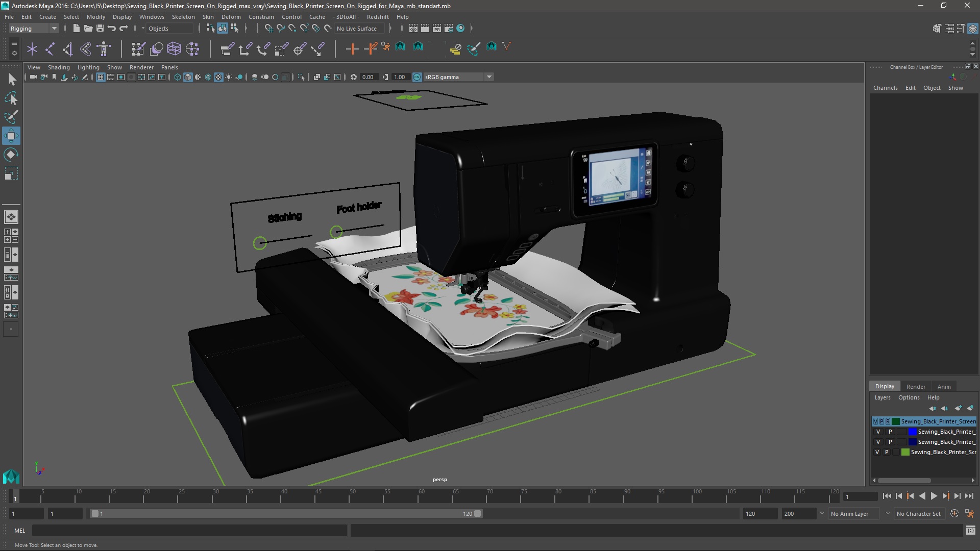Viewport: 980px width, 551px height.
Task: Jump to end of playback range
Action: click(969, 496)
